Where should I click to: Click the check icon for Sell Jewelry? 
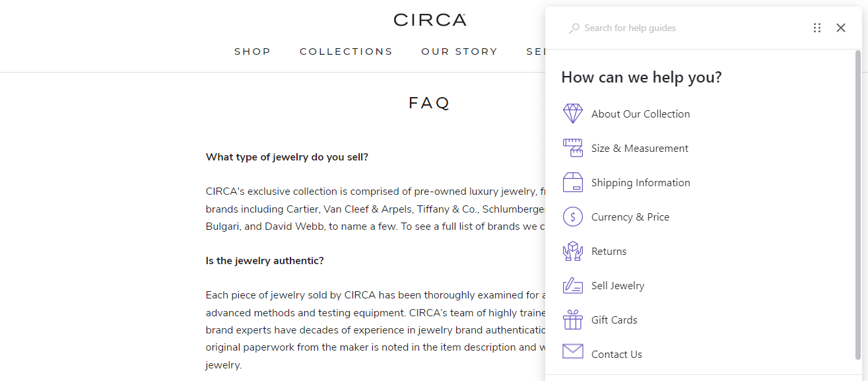click(x=572, y=285)
